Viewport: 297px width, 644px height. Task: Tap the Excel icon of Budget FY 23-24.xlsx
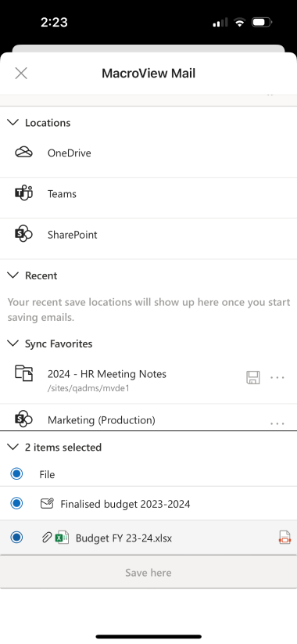tap(62, 538)
